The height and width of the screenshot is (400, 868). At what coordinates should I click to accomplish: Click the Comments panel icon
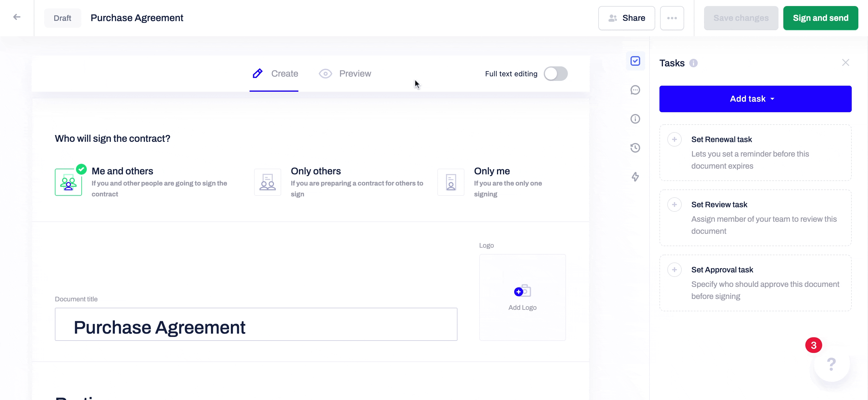click(x=635, y=90)
